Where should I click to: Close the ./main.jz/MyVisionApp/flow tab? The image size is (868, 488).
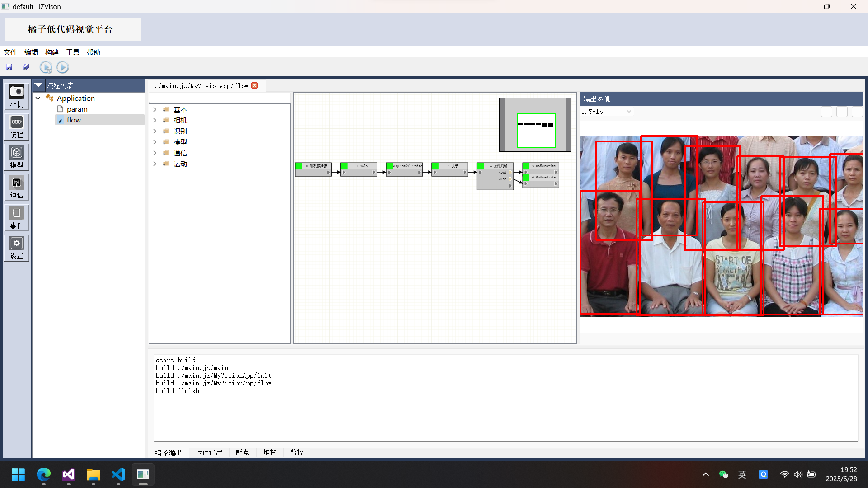pos(255,85)
